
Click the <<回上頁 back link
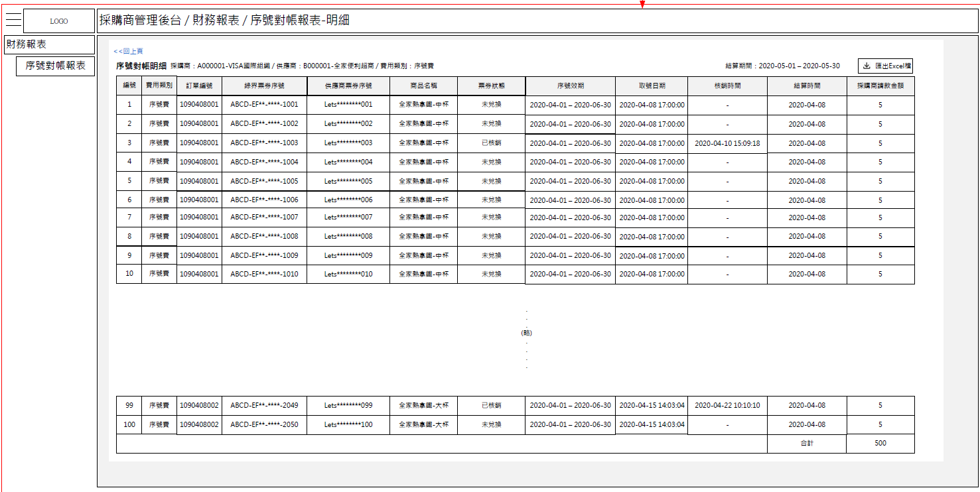click(x=129, y=50)
